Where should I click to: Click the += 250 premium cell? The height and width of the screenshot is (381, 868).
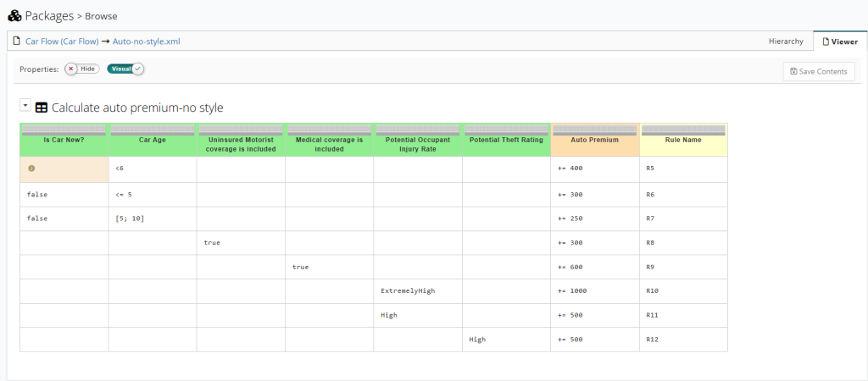click(x=595, y=219)
